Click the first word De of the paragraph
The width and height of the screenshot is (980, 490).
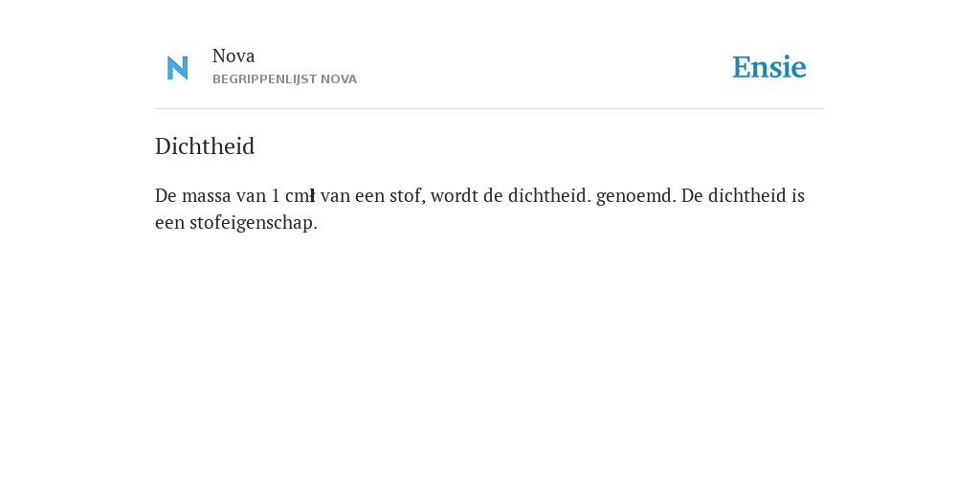[166, 196]
